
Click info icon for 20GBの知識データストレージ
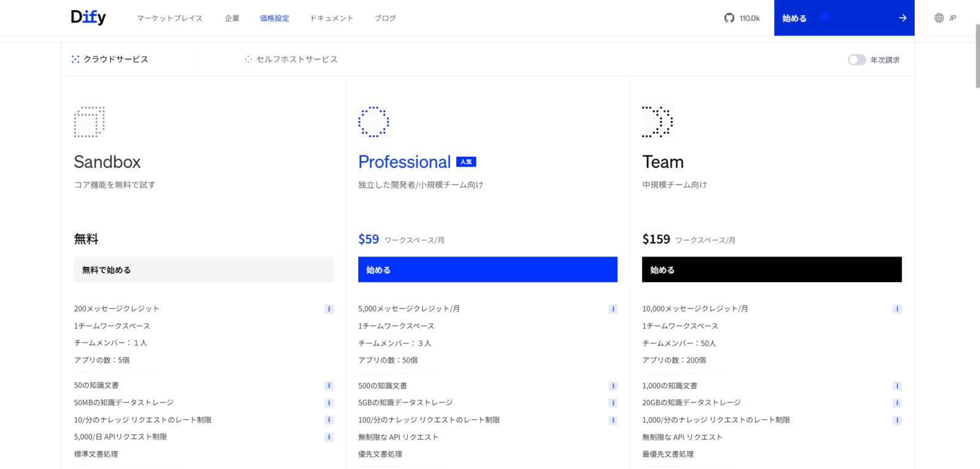(x=897, y=403)
